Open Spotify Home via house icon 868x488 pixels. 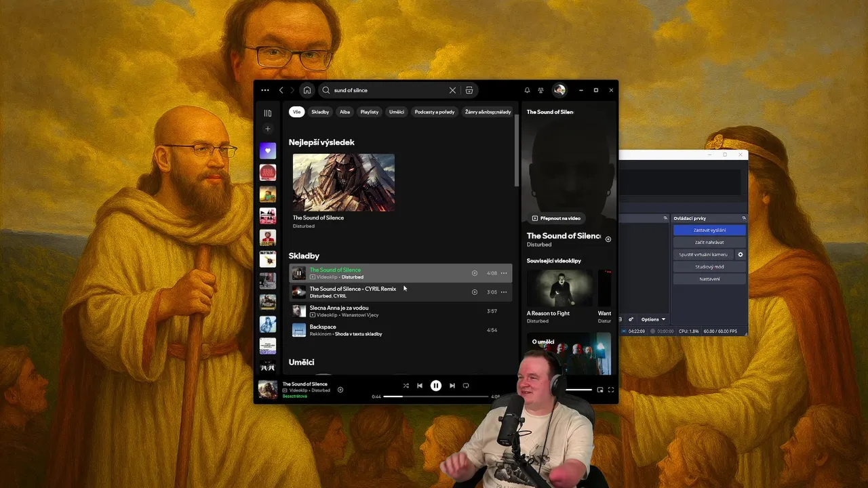click(x=307, y=90)
